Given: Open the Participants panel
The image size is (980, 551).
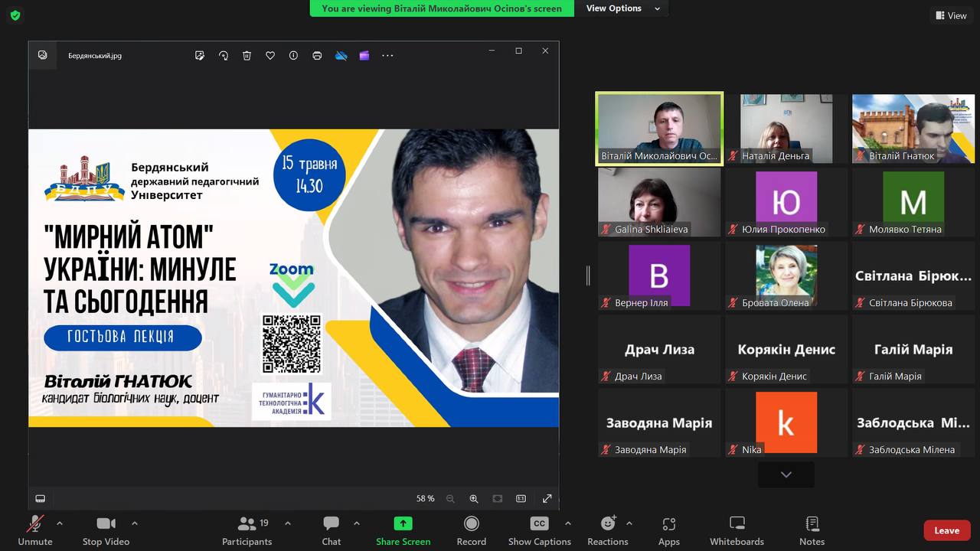Looking at the screenshot, I should pos(247,530).
